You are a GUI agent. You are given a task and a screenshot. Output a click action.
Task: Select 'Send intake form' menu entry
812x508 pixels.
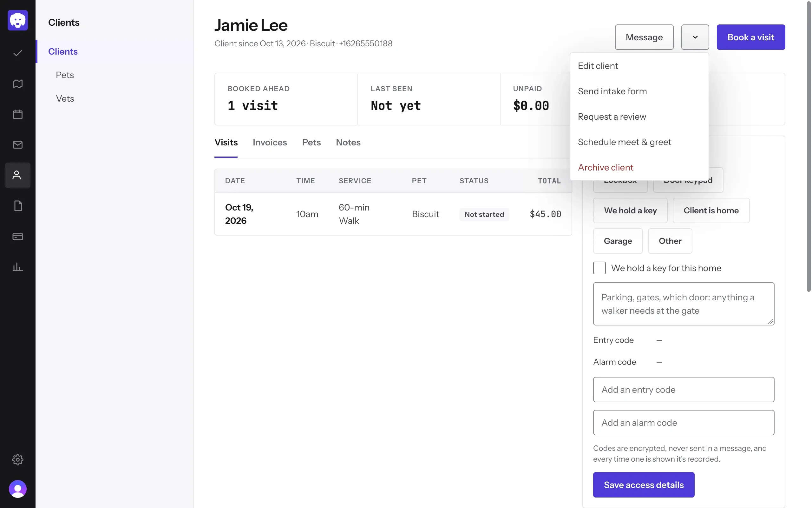[639, 91]
